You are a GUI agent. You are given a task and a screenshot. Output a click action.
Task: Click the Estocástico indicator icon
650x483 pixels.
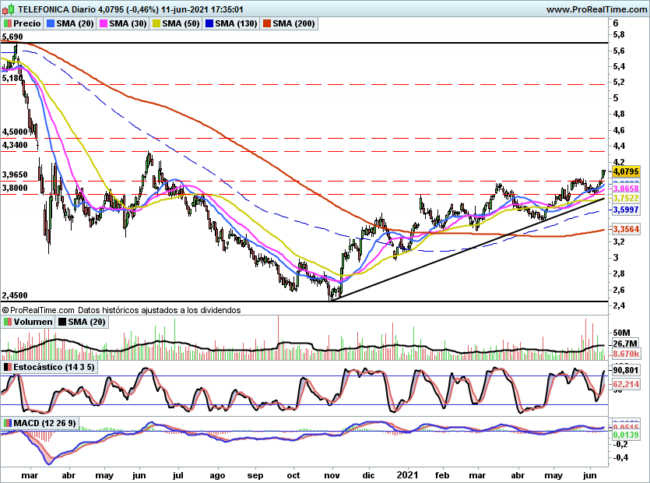click(x=7, y=367)
